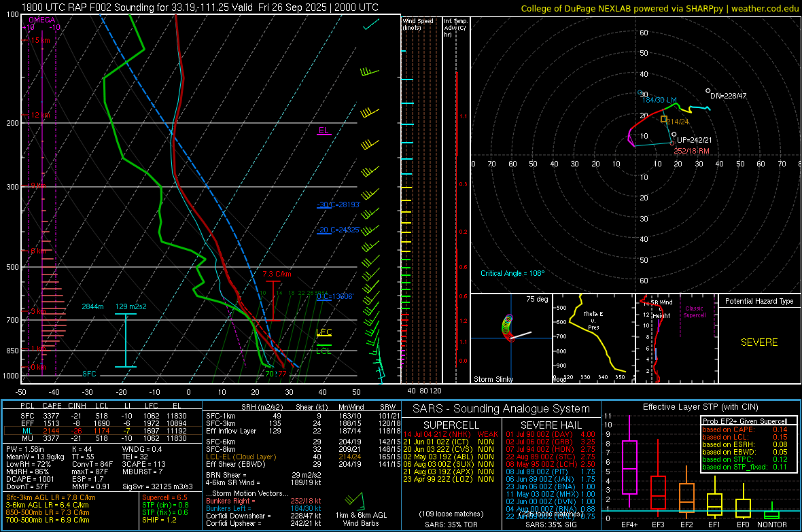The height and width of the screenshot is (532, 802).
Task: Click the DCAPE = 1001 value
Action: pos(30,479)
